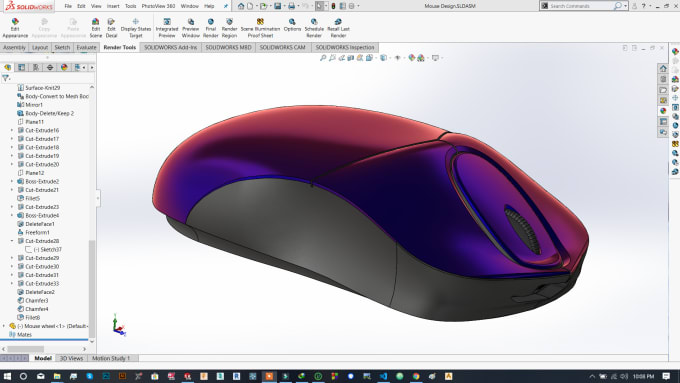Open SOLIDWORKS Resources home task pane tab

[x=663, y=69]
